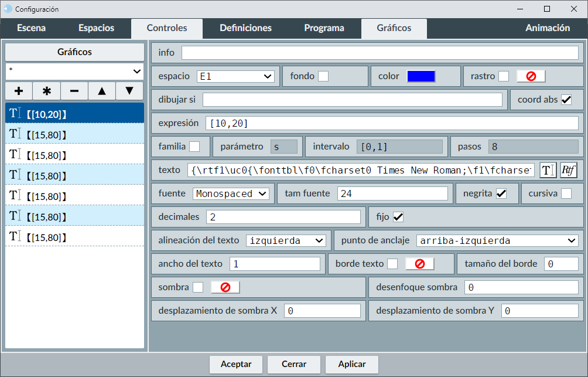Expand the fuente Monospaced dropdown

coord(231,193)
